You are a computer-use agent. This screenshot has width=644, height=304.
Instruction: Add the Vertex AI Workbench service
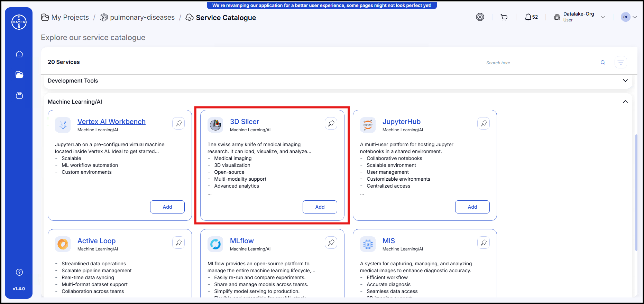pos(167,207)
